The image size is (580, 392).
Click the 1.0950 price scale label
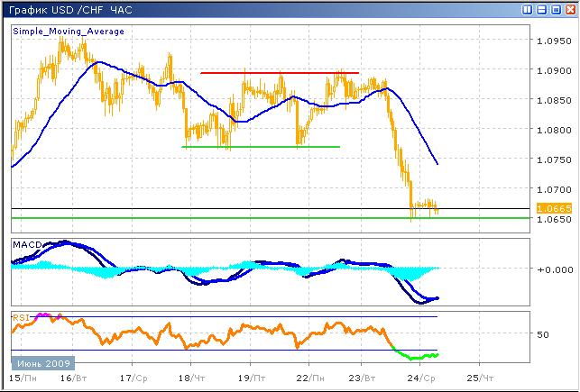(553, 41)
